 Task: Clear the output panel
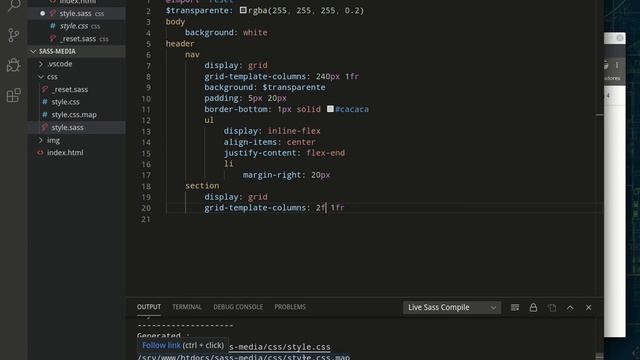point(515,307)
